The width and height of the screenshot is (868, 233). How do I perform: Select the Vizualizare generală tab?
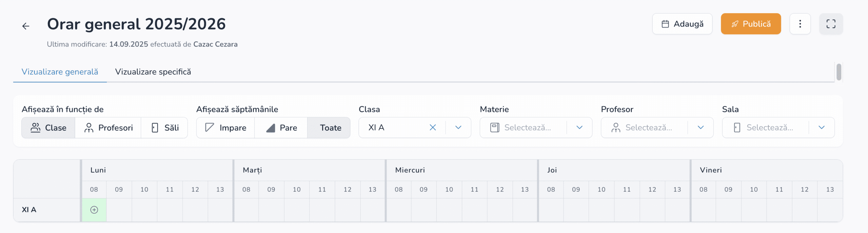(x=60, y=72)
